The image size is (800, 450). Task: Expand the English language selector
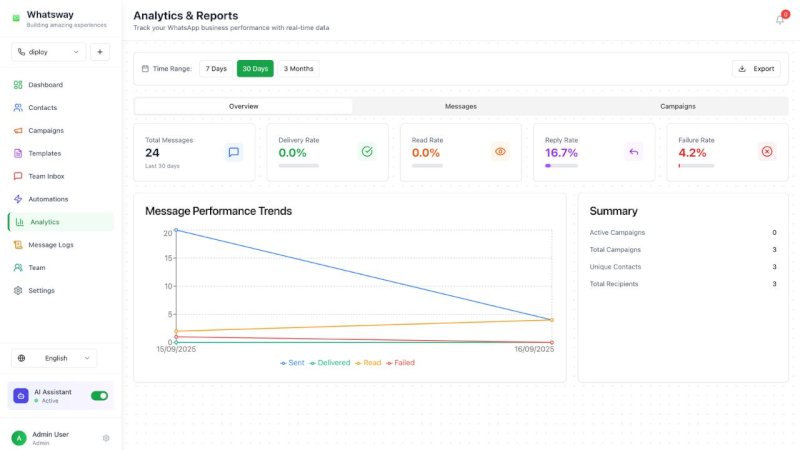[x=55, y=358]
